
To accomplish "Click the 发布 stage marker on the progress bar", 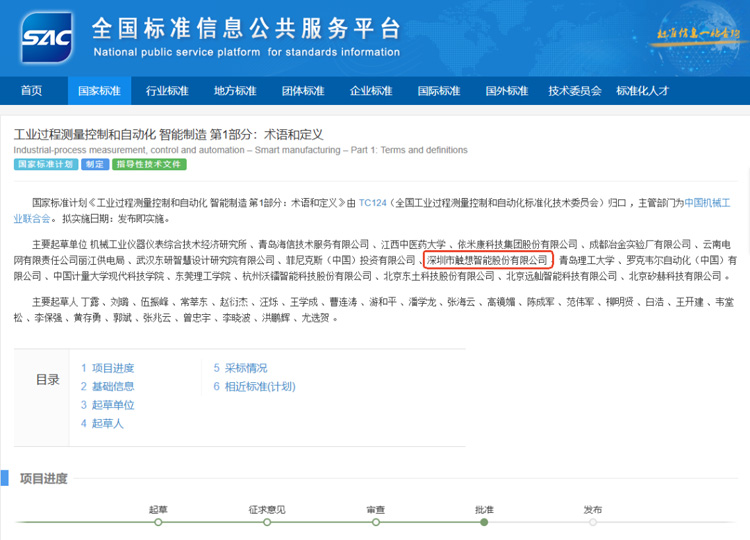I will 593,521.
